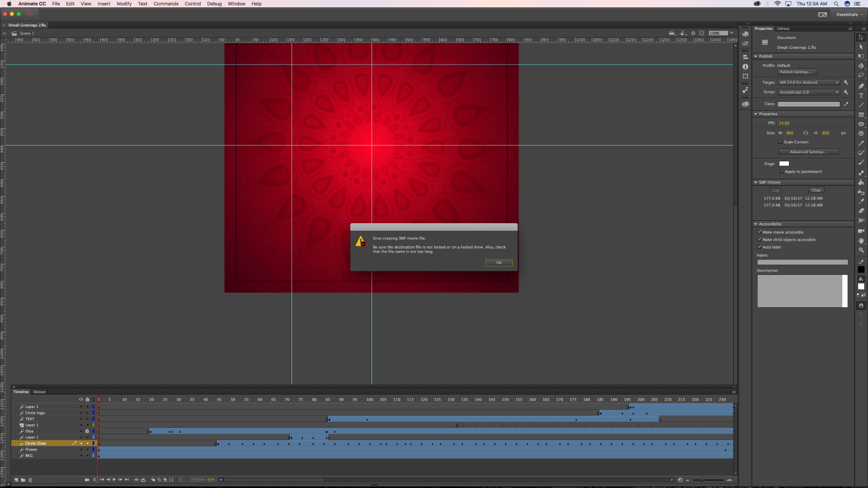Pick the Zoom magnifier tool

[x=861, y=250]
